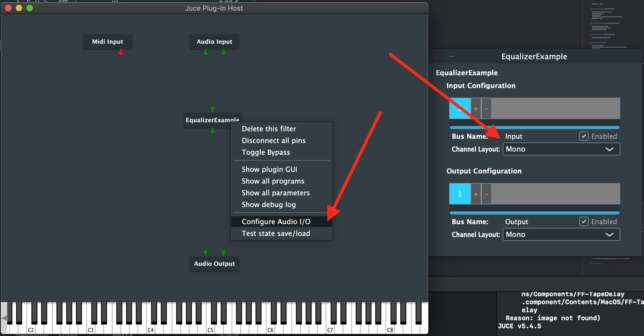This screenshot has height=336, width=644.
Task: Click the EqualizerExample top input pin
Action: coord(212,109)
